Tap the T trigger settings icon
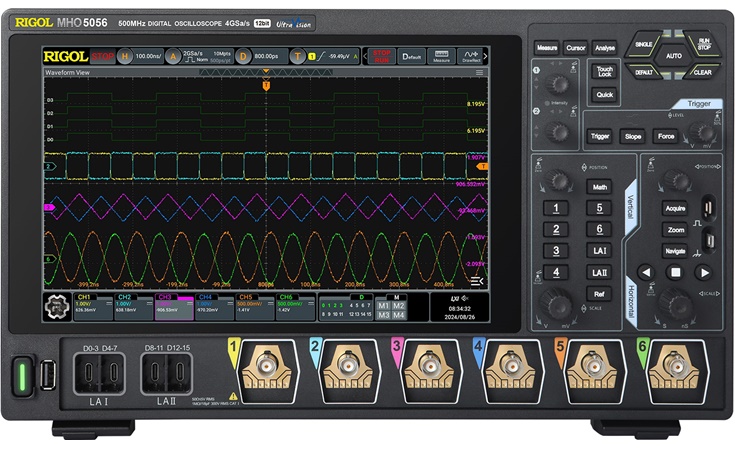Image resolution: width=735 pixels, height=450 pixels. tap(297, 56)
